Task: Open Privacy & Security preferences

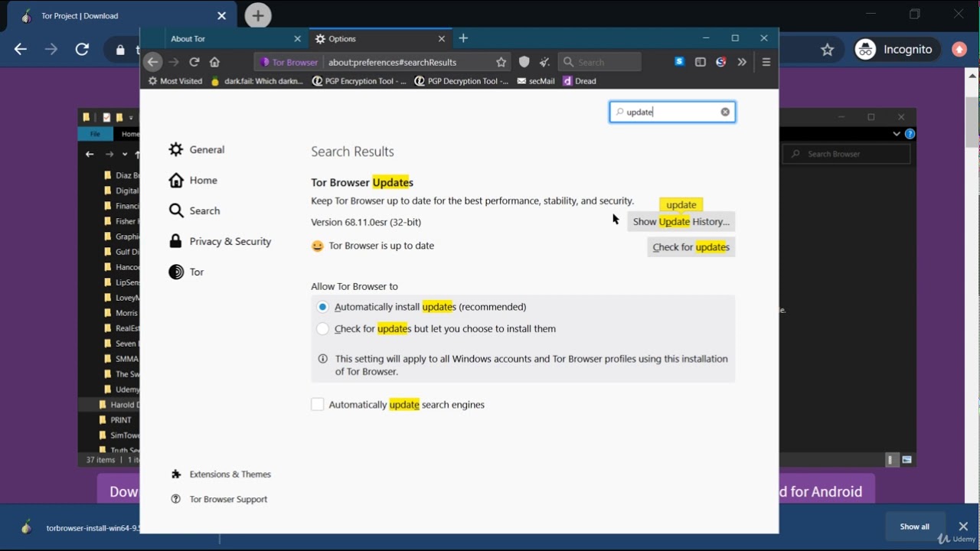Action: pos(220,242)
